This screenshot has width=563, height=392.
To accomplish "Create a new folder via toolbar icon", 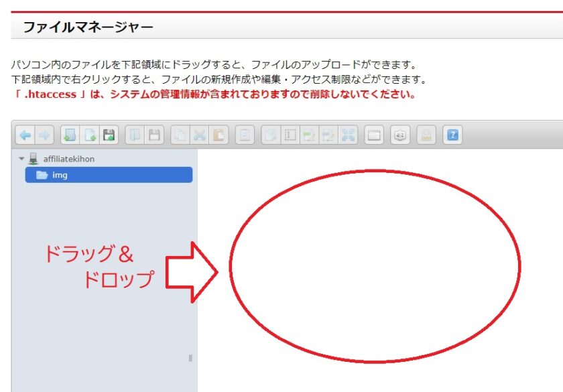I will click(x=70, y=135).
